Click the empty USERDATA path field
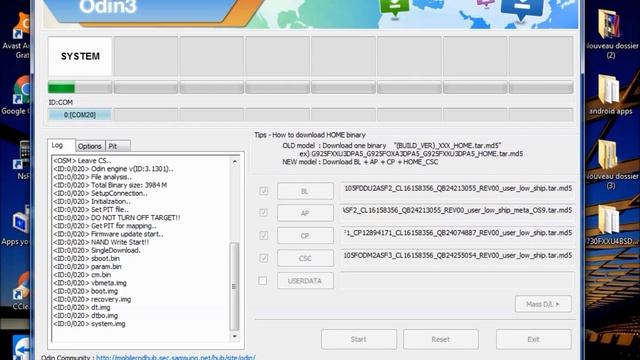Screen dimensions: 640x360 (458, 280)
